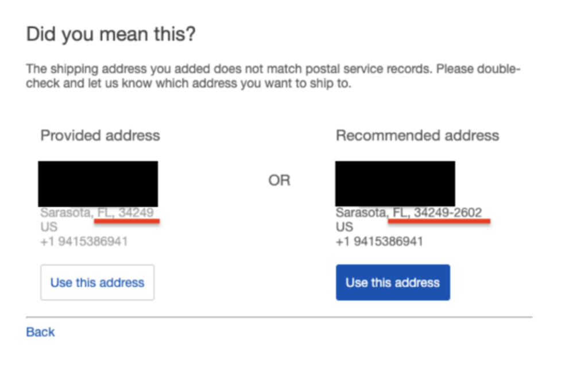Click the Sarasota, FL, 34249 provided line
588x369 pixels.
click(96, 213)
